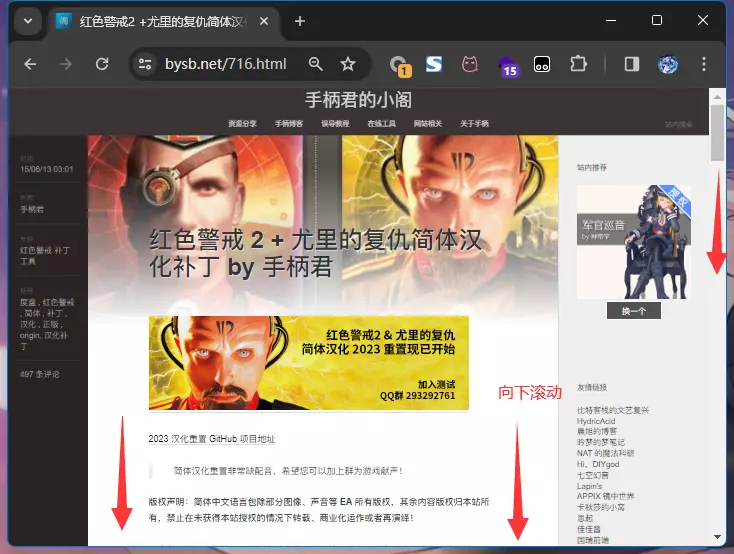Open the Extensions puzzle piece menu
Viewport: 734px width, 554px height.
point(578,64)
